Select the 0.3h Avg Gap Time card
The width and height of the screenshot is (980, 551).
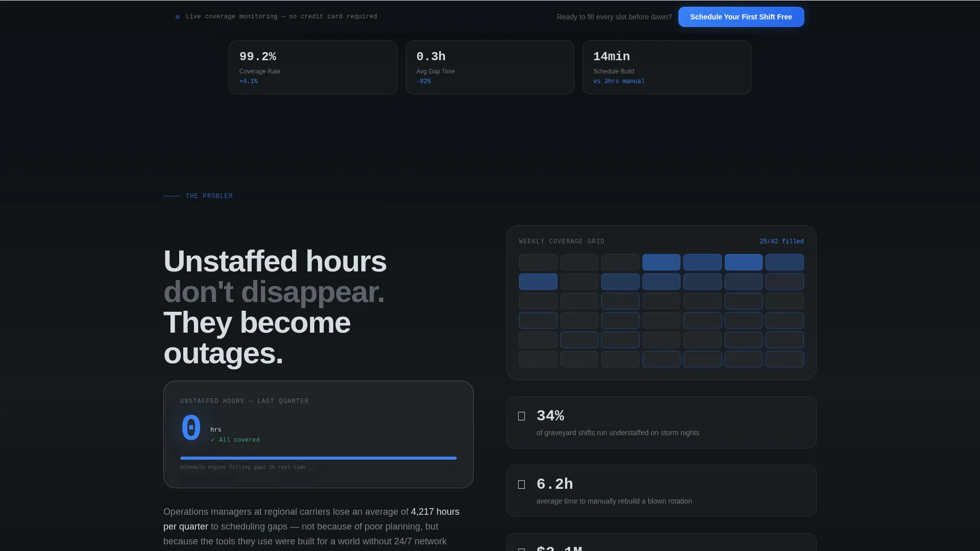[x=490, y=67]
